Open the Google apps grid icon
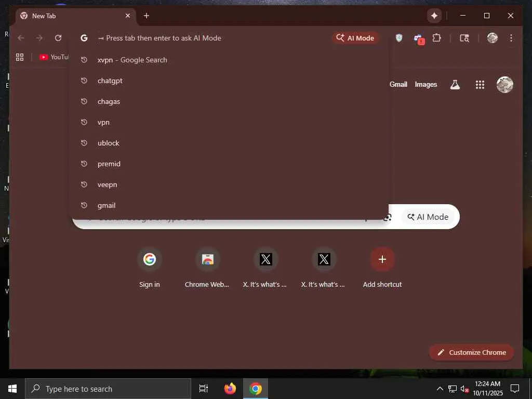This screenshot has width=532, height=399. (480, 85)
